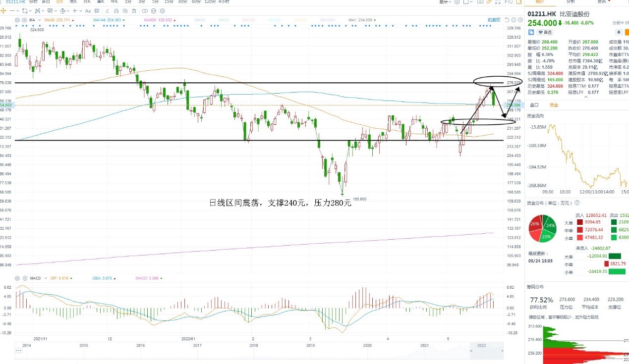Activate the eraser tool in drawing bar
629x364 pixels.
[108, 11]
